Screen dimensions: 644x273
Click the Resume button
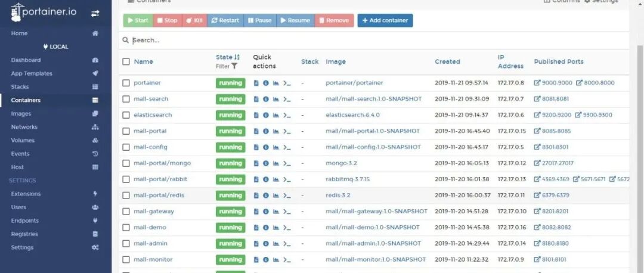pos(296,20)
